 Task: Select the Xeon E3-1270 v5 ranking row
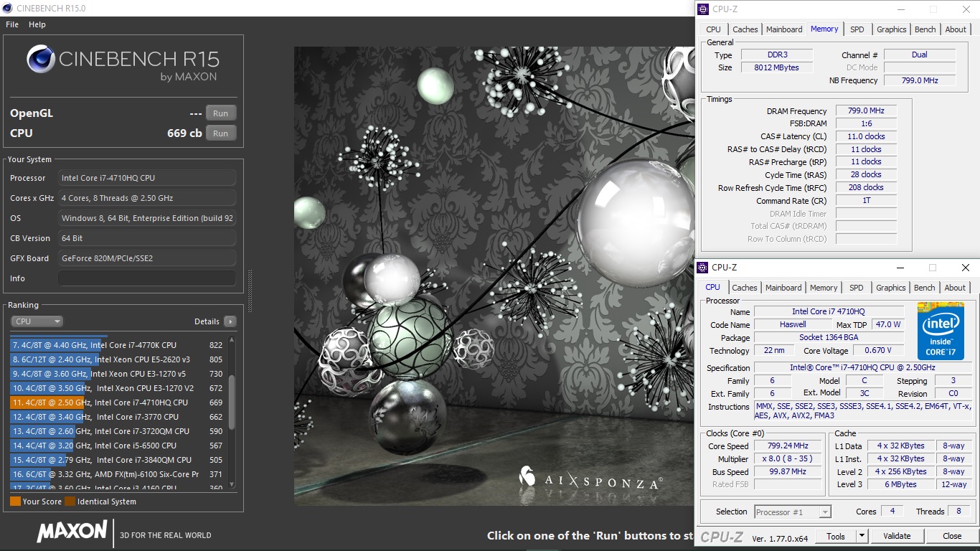tap(118, 374)
